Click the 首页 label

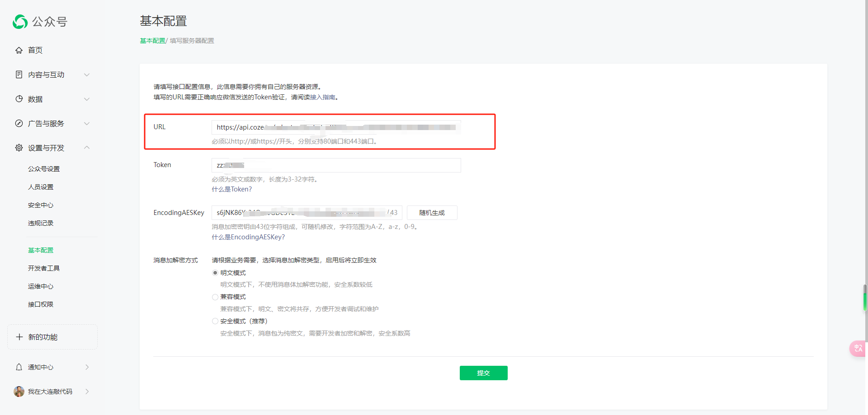[x=35, y=50]
